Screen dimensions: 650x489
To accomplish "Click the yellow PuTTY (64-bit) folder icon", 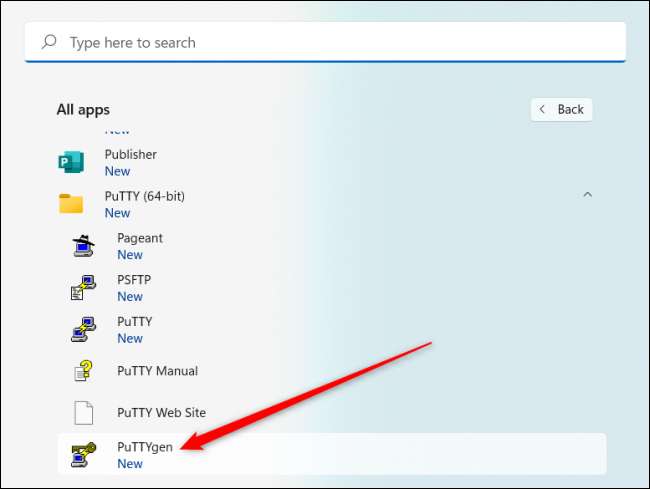I will [x=71, y=204].
